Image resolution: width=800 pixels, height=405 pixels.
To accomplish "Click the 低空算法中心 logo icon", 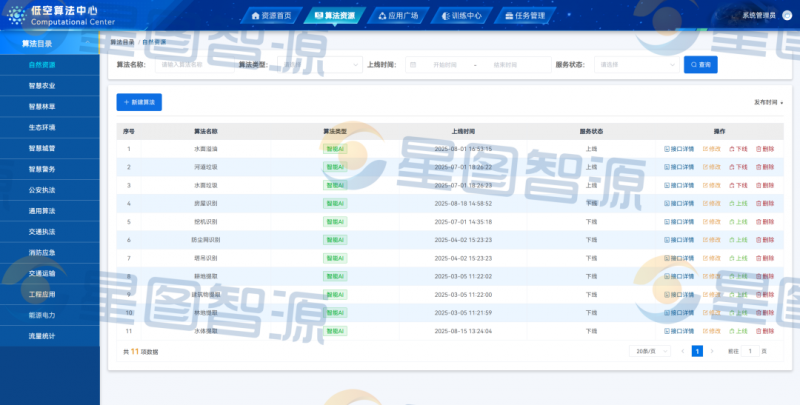I will (17, 14).
